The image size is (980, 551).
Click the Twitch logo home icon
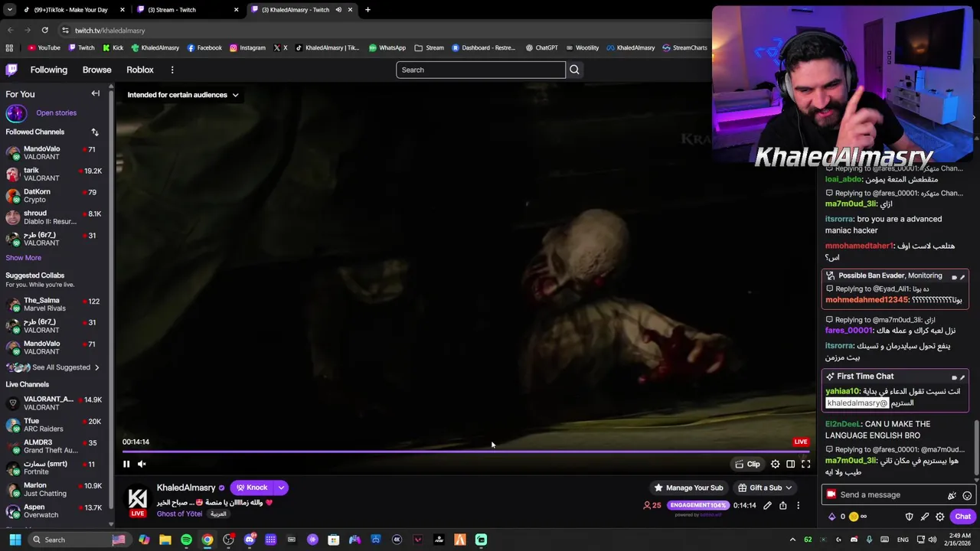(11, 70)
